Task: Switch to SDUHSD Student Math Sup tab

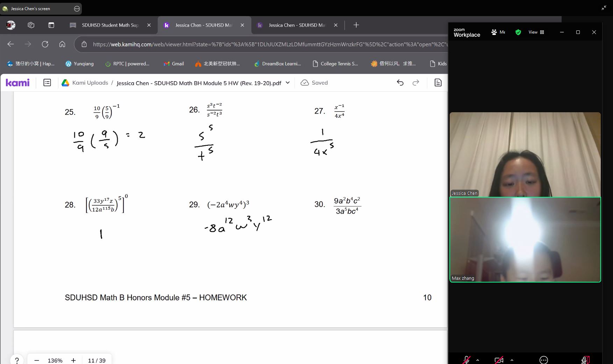Action: coord(111,25)
